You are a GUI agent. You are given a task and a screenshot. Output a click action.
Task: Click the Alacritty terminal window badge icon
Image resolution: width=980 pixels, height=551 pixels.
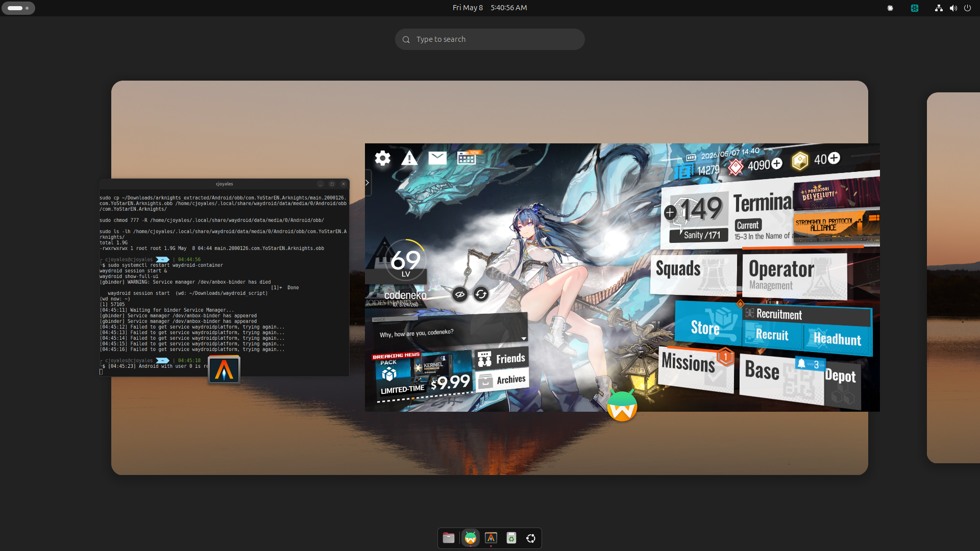[x=224, y=370]
